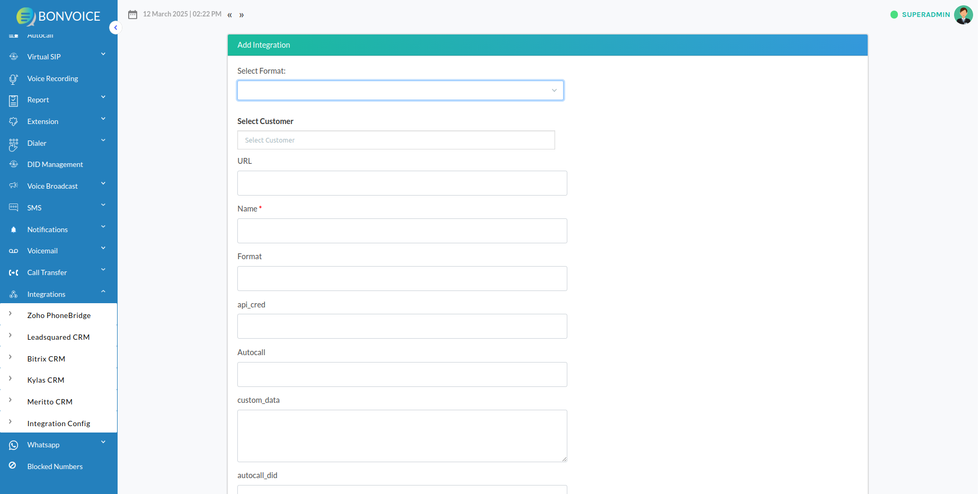The height and width of the screenshot is (494, 980).
Task: Click the Select Customer field
Action: pos(396,140)
